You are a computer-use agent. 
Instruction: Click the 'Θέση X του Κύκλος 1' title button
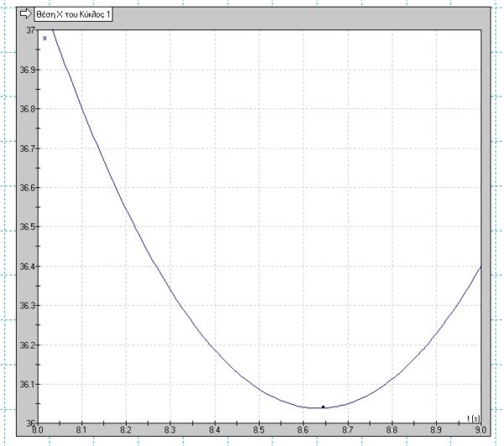[x=73, y=15]
